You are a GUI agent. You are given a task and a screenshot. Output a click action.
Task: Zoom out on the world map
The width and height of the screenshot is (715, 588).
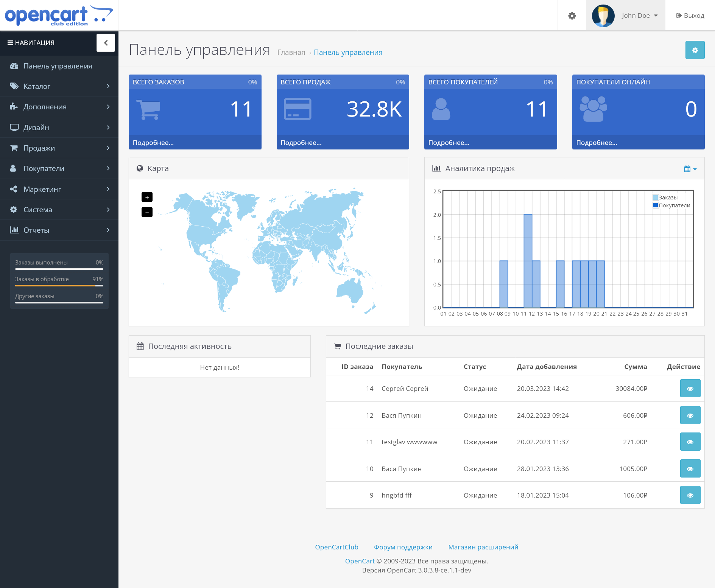pos(147,212)
